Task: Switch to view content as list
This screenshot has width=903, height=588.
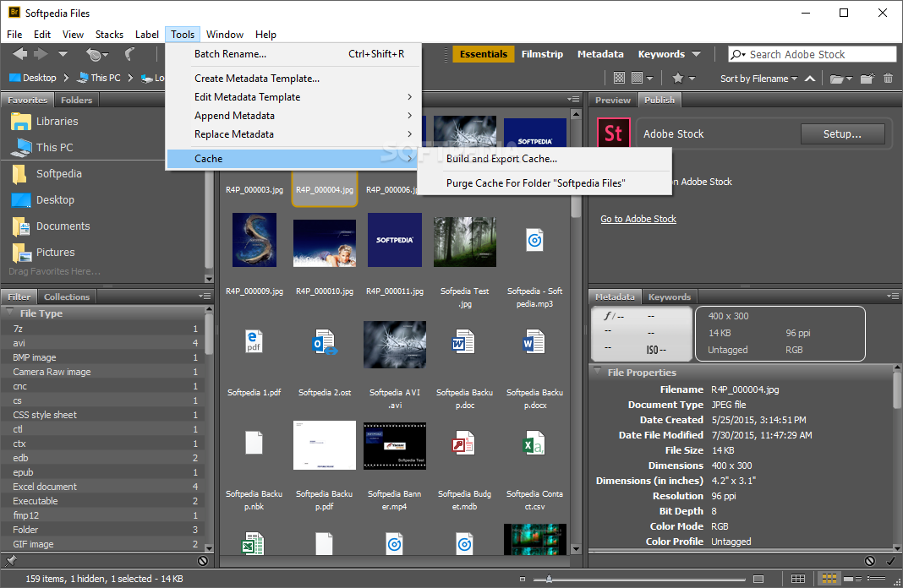Action: (876, 579)
